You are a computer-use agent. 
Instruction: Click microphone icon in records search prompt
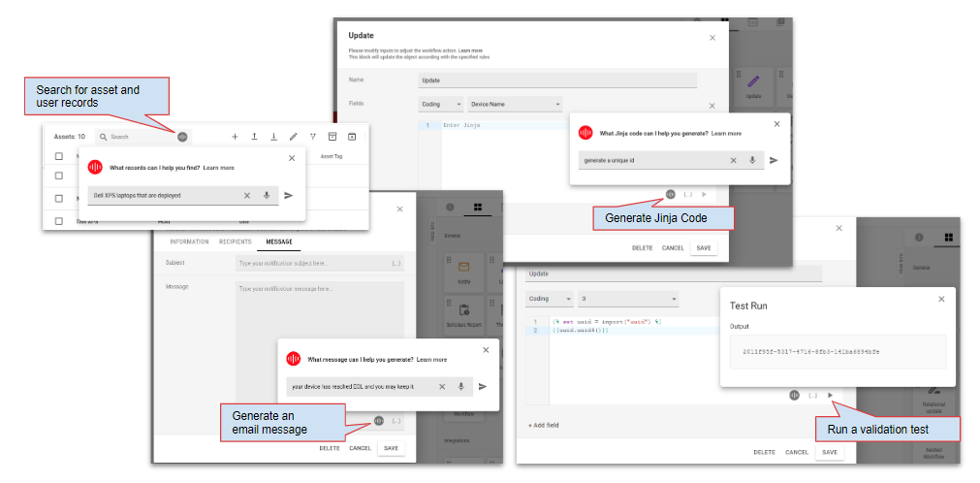tap(267, 195)
